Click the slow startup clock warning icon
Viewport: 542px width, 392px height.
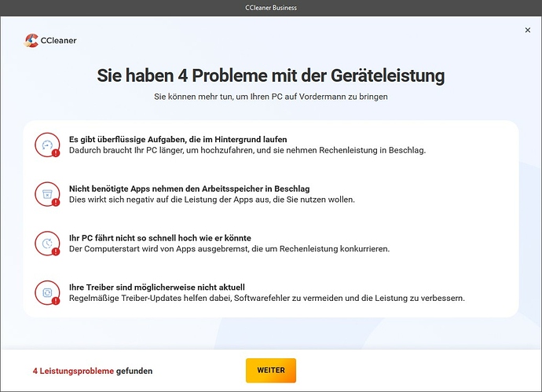click(47, 244)
